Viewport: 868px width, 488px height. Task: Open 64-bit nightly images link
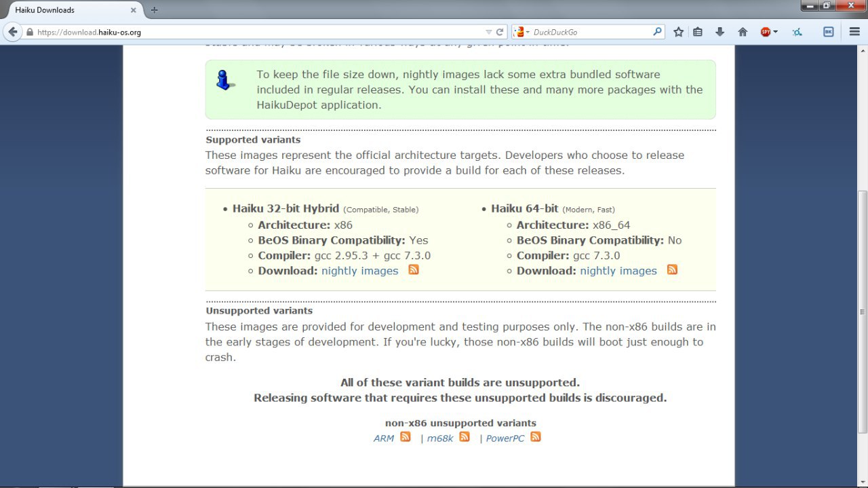point(618,271)
